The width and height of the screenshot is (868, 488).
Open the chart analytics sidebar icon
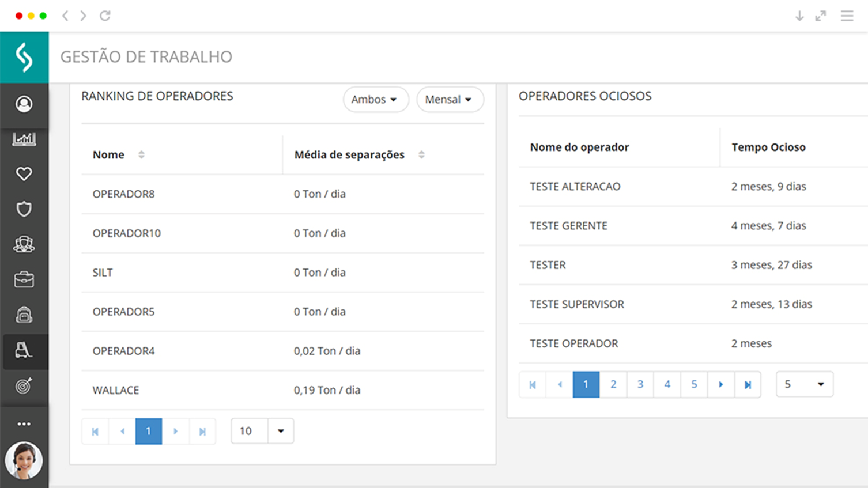click(24, 139)
